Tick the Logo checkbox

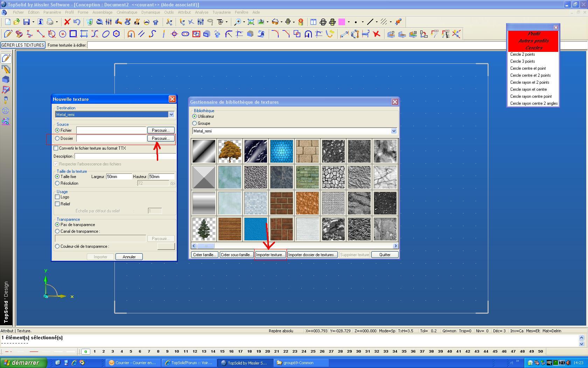coord(57,197)
